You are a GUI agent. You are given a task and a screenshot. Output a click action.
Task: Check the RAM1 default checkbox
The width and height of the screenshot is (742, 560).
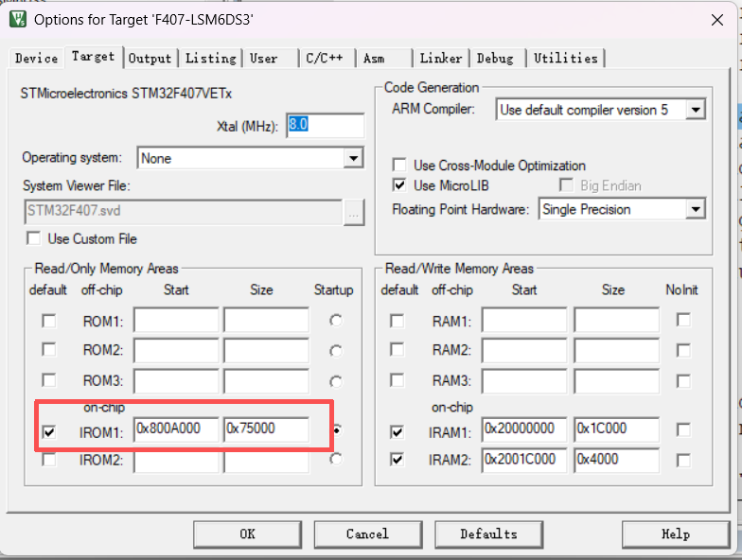[397, 321]
